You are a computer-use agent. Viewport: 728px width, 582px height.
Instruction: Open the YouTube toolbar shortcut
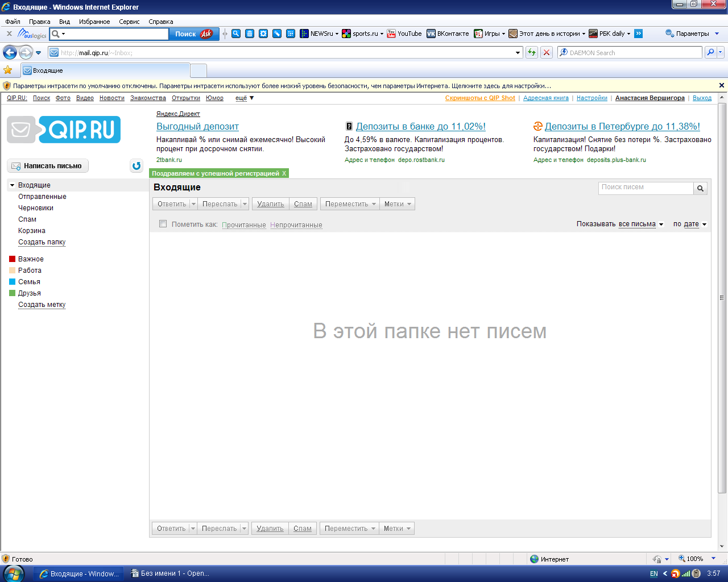pyautogui.click(x=404, y=34)
